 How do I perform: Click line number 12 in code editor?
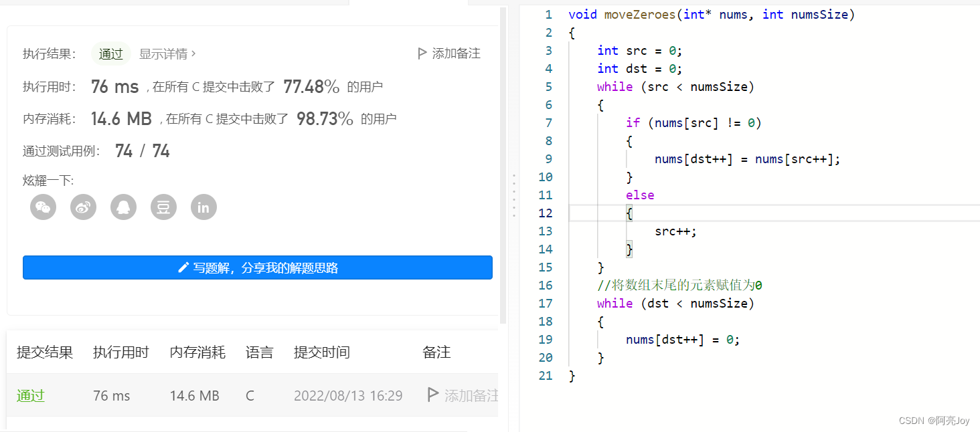pyautogui.click(x=546, y=213)
